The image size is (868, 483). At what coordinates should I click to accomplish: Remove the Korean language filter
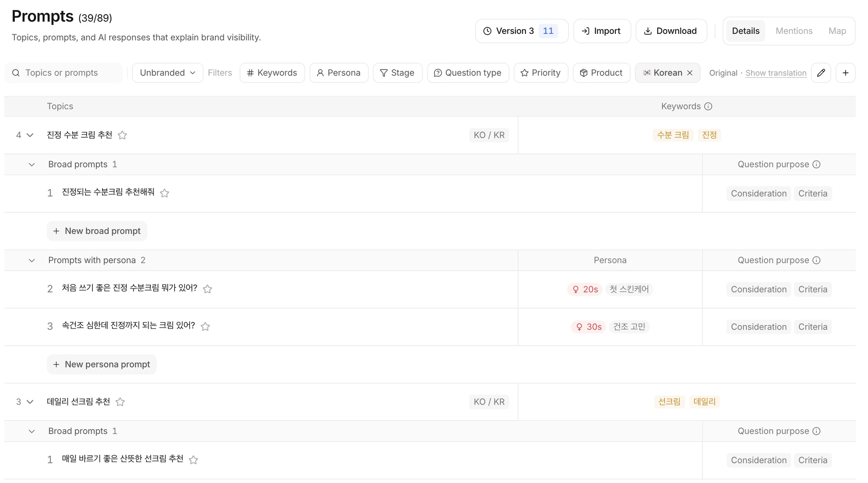[x=690, y=73]
